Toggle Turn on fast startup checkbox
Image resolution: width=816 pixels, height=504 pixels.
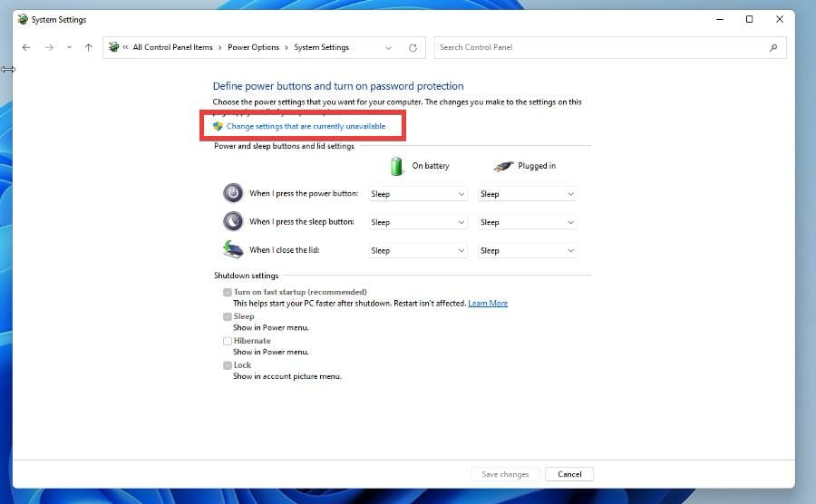point(228,292)
